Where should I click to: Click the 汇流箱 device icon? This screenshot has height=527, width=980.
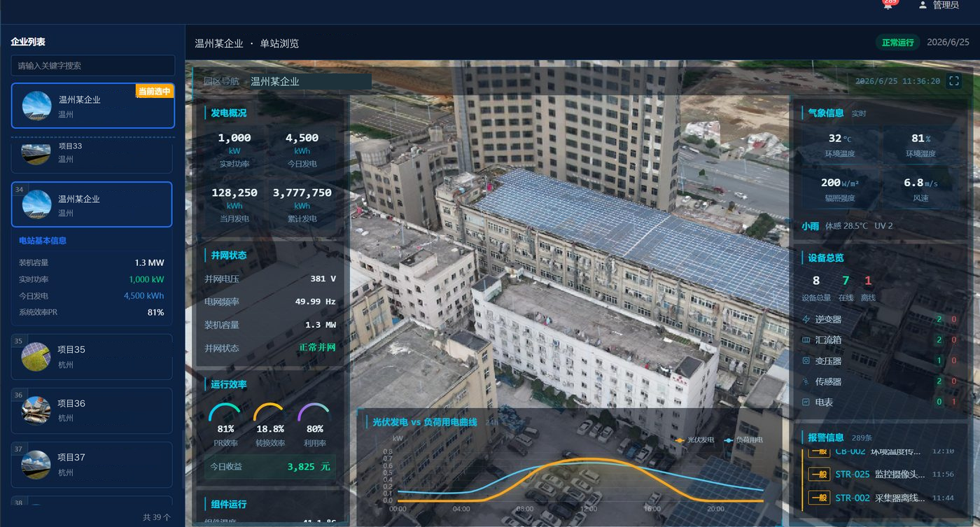click(806, 340)
